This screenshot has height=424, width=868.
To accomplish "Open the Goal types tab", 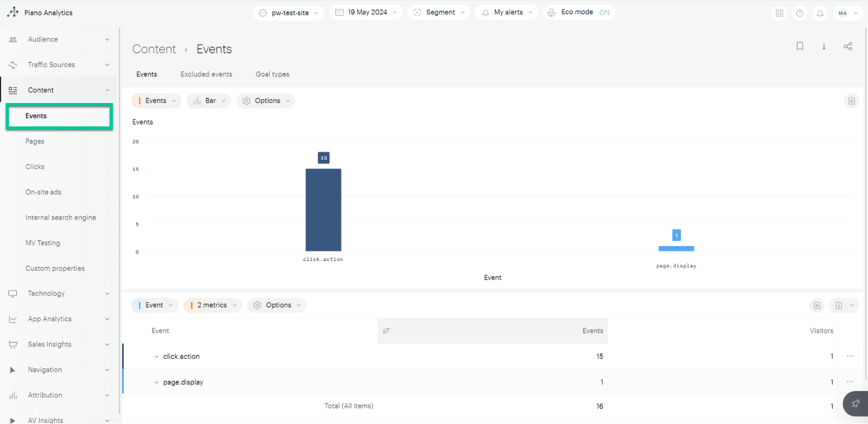I will (x=272, y=74).
